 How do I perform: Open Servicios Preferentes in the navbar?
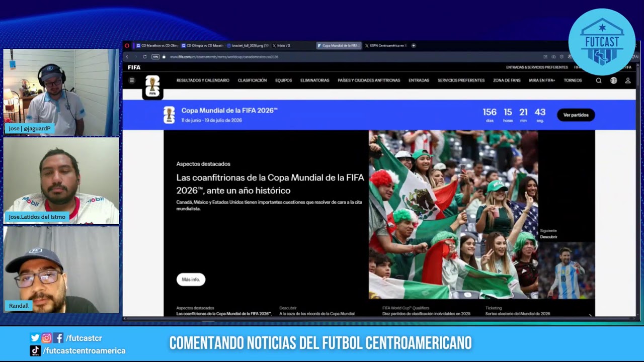pos(461,80)
